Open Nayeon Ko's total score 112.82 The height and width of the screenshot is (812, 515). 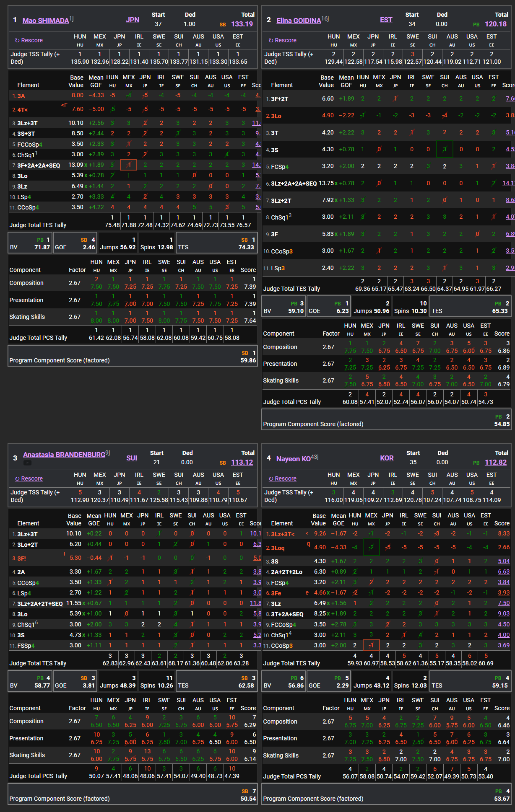pos(496,462)
